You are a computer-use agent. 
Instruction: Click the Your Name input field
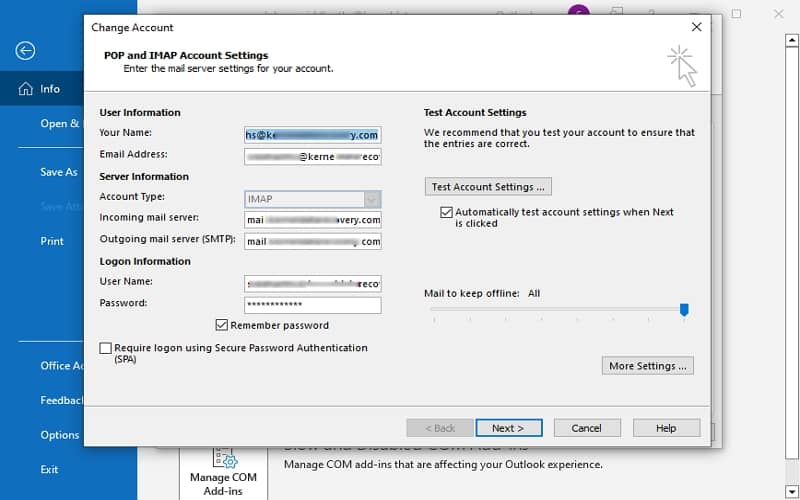tap(312, 135)
